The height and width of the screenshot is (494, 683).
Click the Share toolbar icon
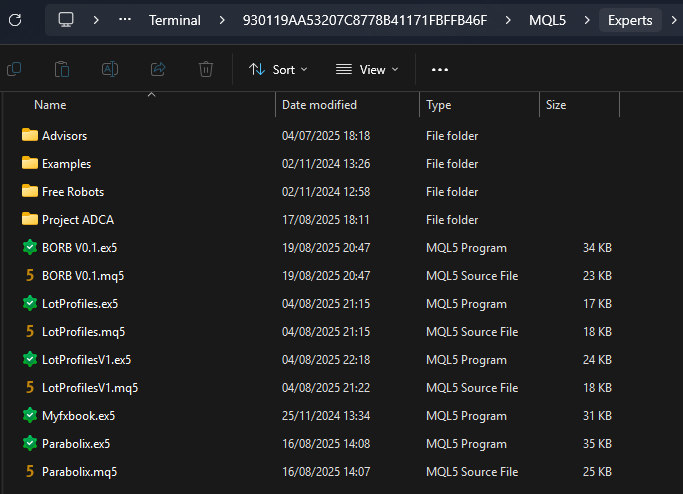(158, 69)
